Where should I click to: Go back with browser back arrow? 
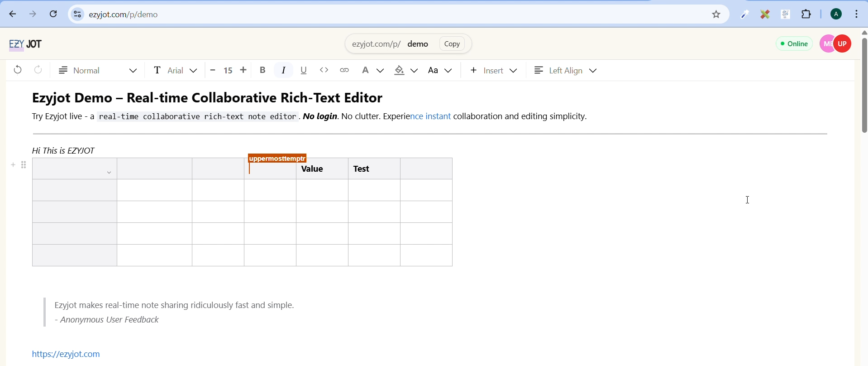pos(12,14)
